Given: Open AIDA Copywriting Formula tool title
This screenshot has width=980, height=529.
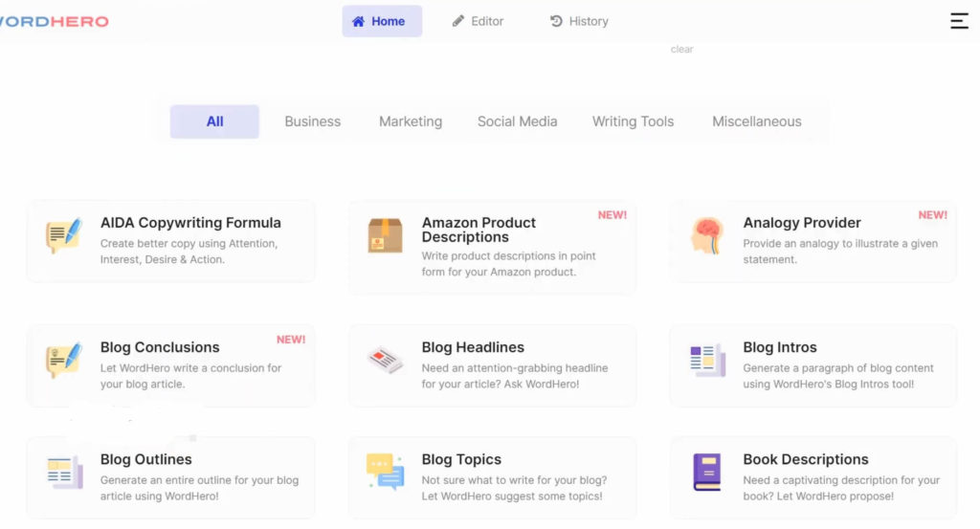Looking at the screenshot, I should [x=190, y=222].
